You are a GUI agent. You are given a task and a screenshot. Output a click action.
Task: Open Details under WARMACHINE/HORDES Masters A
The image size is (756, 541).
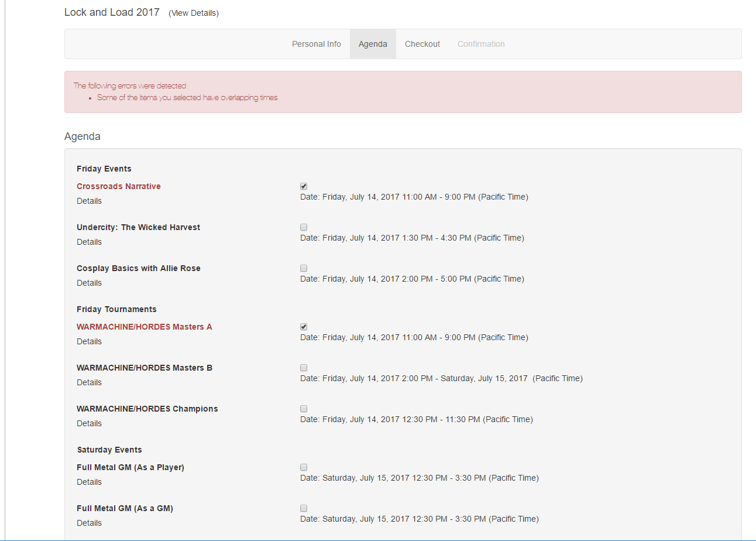pos(89,341)
